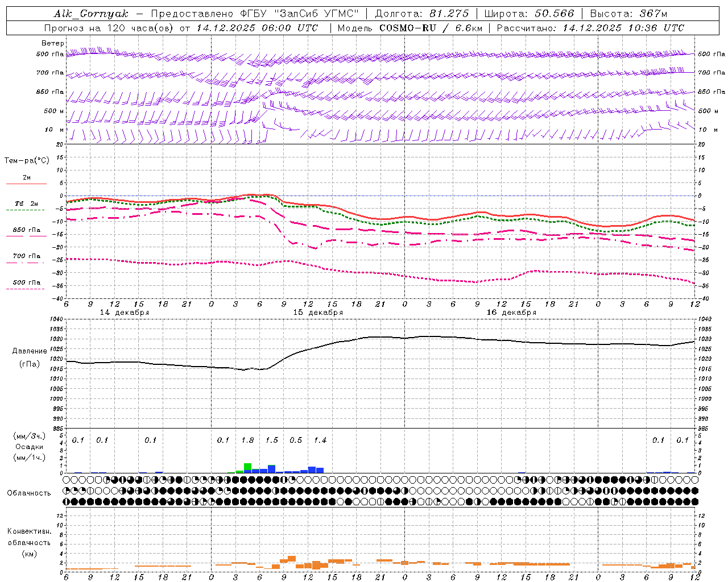The width and height of the screenshot is (728, 582).
Task: Click the Рассчитано: 14.12.2025 10:36 UTC text
Action: [590, 28]
